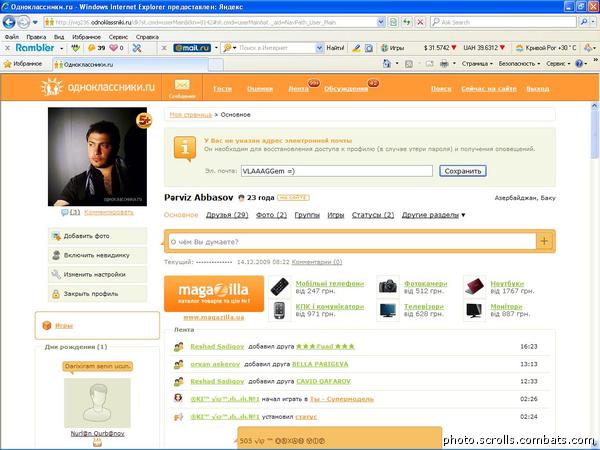The width and height of the screenshot is (600, 450).
Task: Expand the Rambler logo dropdown arrow
Action: pyautogui.click(x=62, y=48)
